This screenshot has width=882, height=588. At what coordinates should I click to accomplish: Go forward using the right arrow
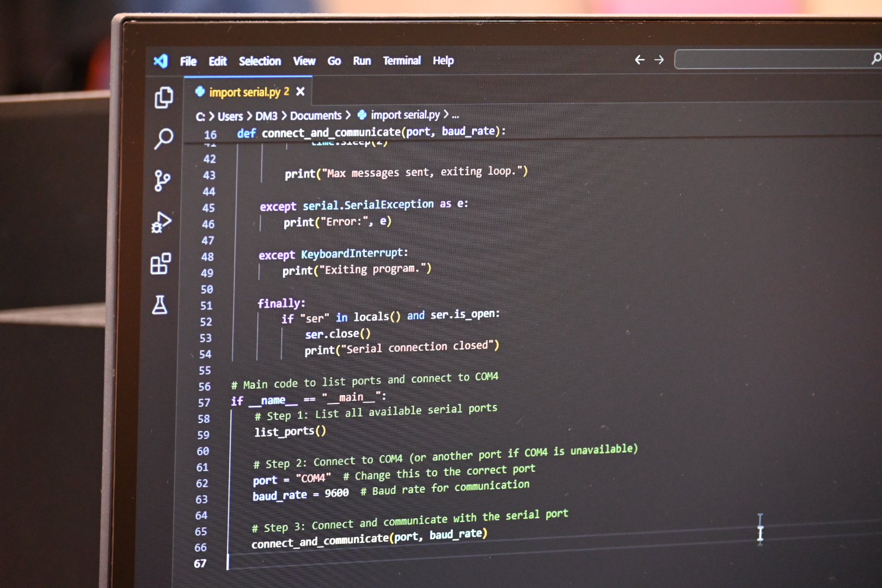pos(659,60)
